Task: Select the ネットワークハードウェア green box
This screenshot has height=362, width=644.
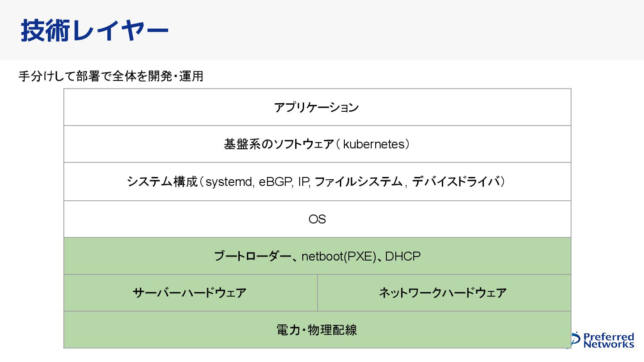Action: click(x=443, y=293)
